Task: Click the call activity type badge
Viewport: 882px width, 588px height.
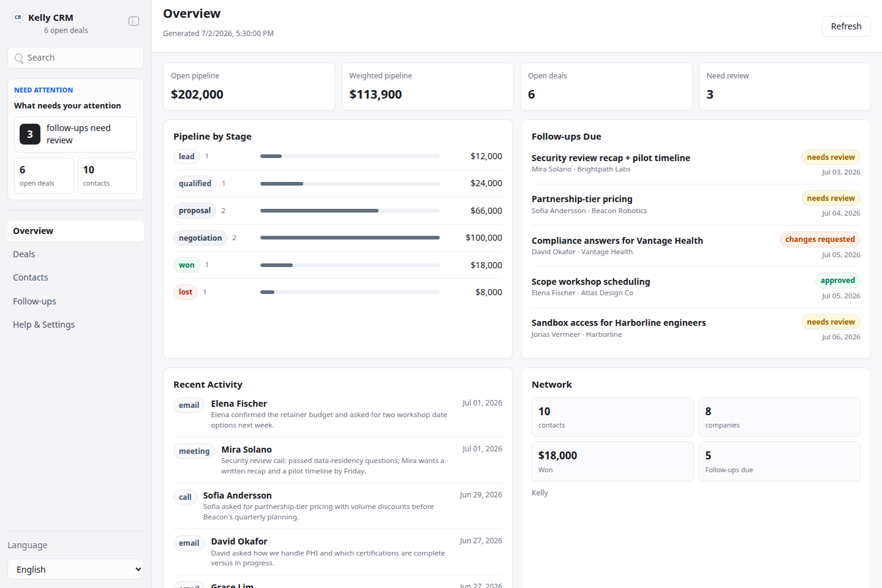Action: (185, 497)
